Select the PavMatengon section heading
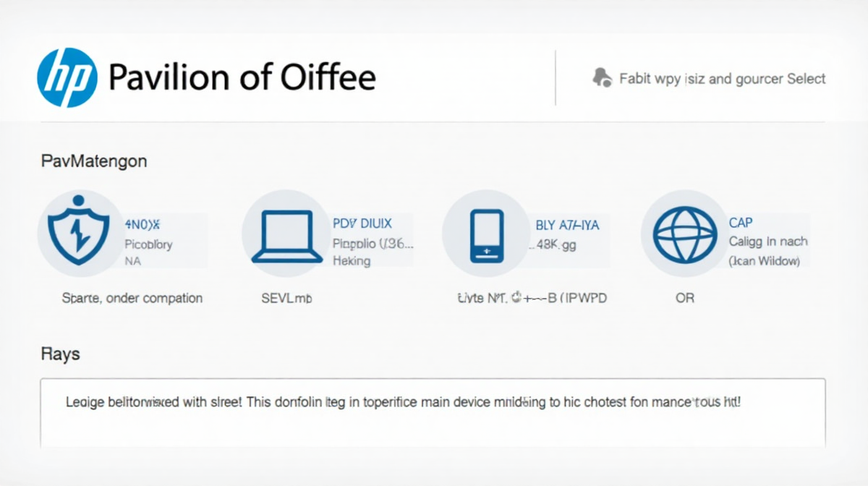 tap(94, 161)
